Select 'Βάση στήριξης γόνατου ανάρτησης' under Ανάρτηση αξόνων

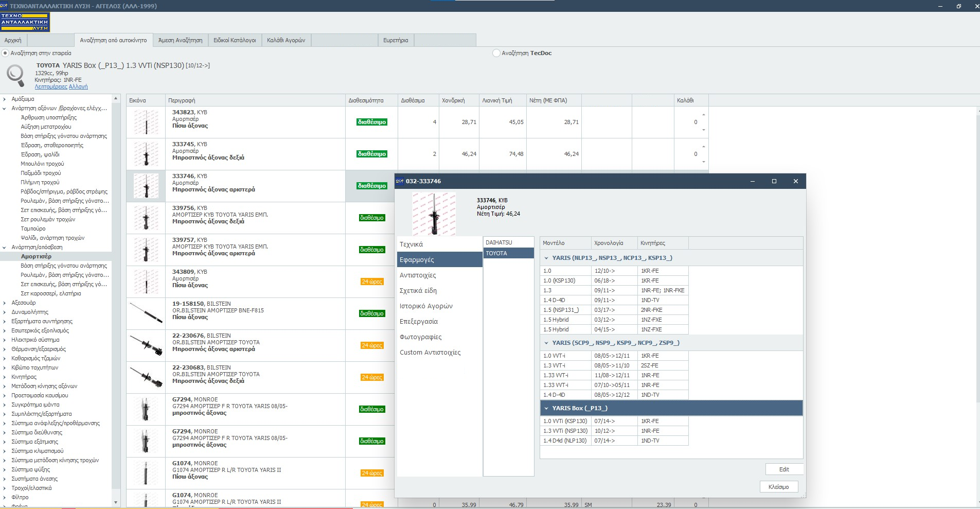[x=64, y=136]
